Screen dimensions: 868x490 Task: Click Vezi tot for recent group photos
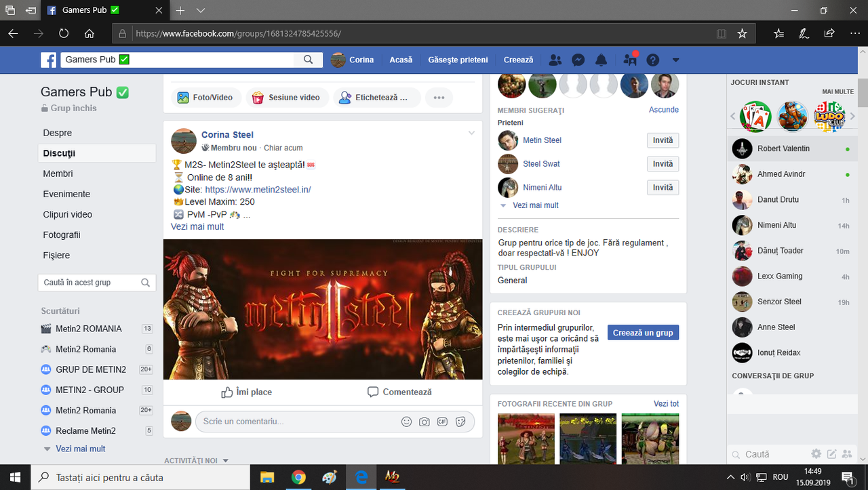click(x=666, y=404)
